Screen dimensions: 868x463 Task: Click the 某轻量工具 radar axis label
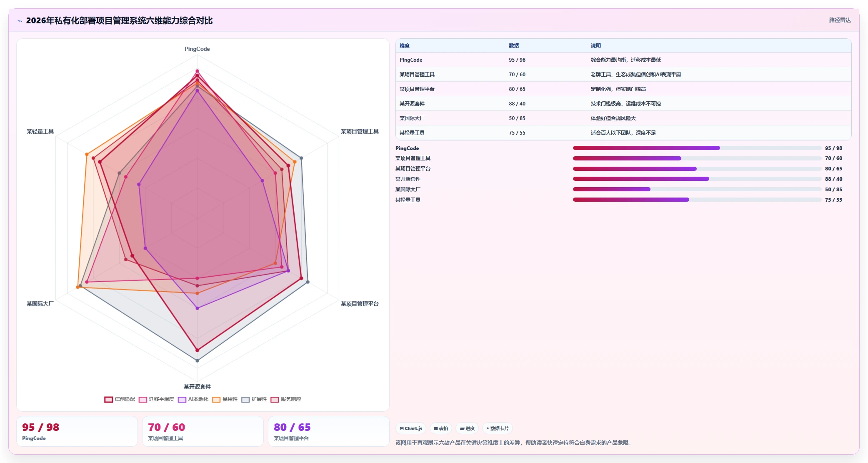(40, 131)
